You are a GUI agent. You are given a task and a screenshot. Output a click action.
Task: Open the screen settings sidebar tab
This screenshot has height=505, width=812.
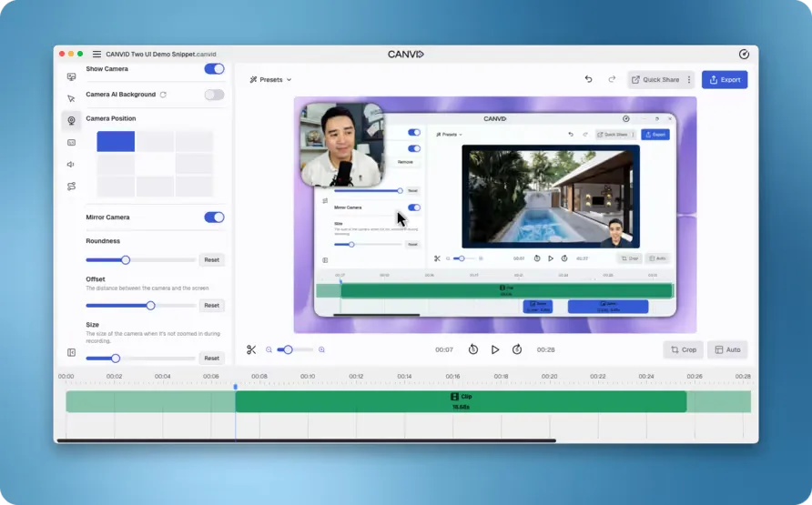point(71,77)
